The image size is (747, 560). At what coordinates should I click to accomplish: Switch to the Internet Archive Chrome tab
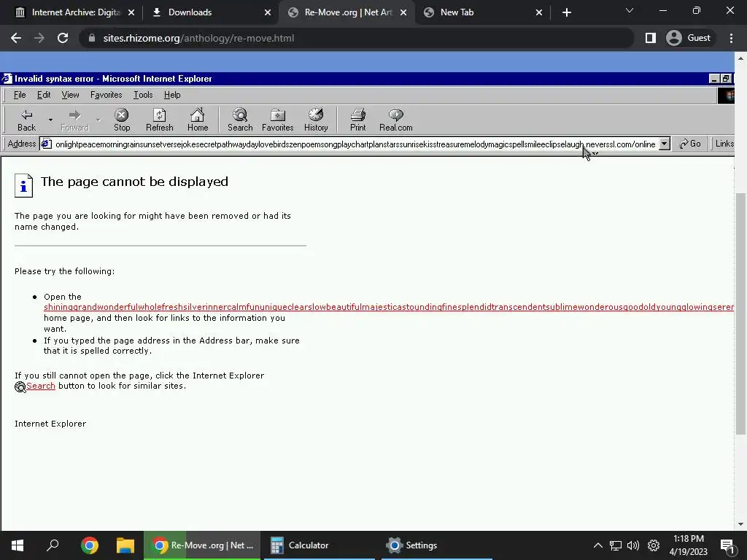[x=74, y=12]
